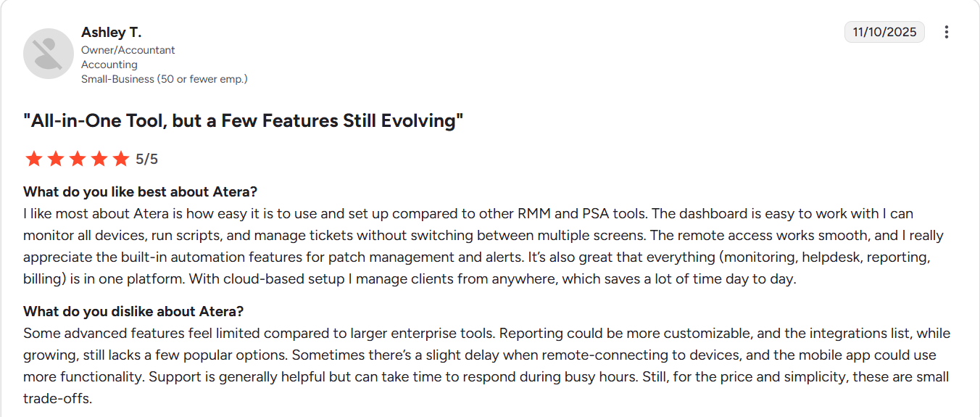The height and width of the screenshot is (417, 980).
Task: Click the first rating star
Action: pyautogui.click(x=33, y=159)
